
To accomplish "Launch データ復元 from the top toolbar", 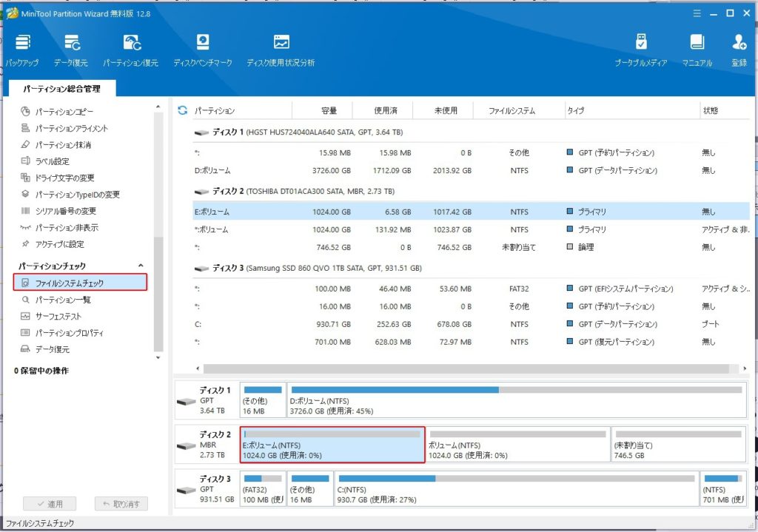I will pos(71,50).
